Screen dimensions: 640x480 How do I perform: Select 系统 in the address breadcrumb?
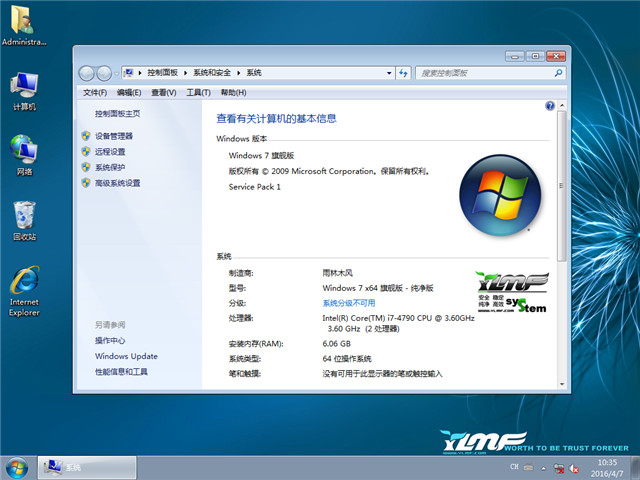254,73
